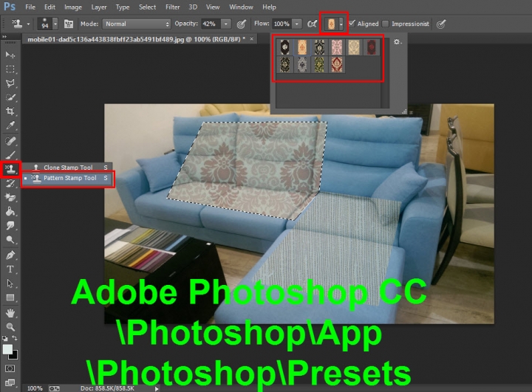This screenshot has height=392, width=532.
Task: Select the Move tool
Action: (10, 55)
